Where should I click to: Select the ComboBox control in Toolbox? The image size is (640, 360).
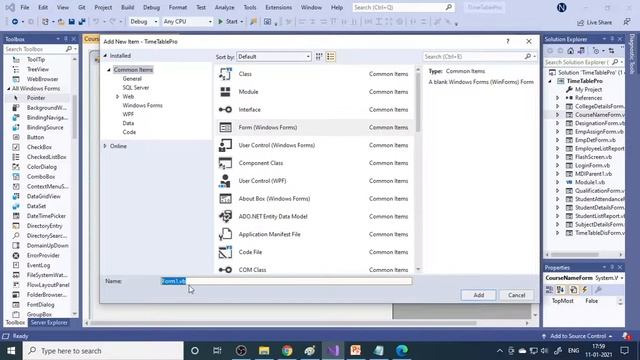tap(41, 177)
